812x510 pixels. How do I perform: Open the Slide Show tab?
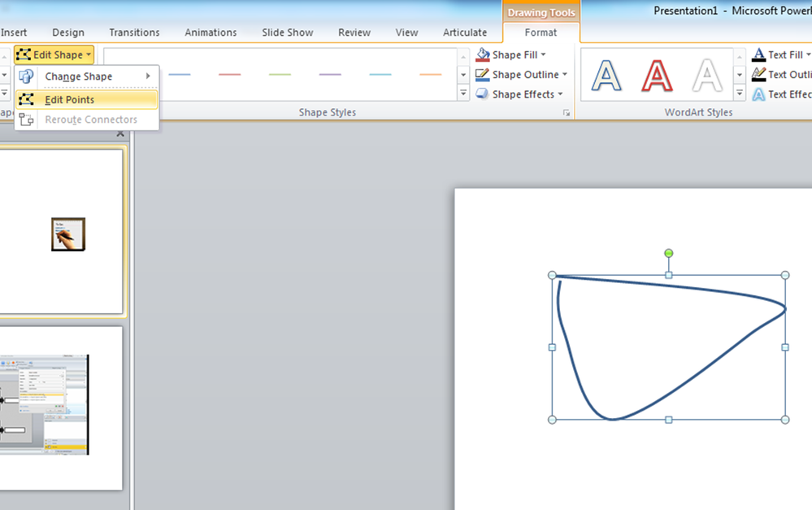pyautogui.click(x=287, y=33)
